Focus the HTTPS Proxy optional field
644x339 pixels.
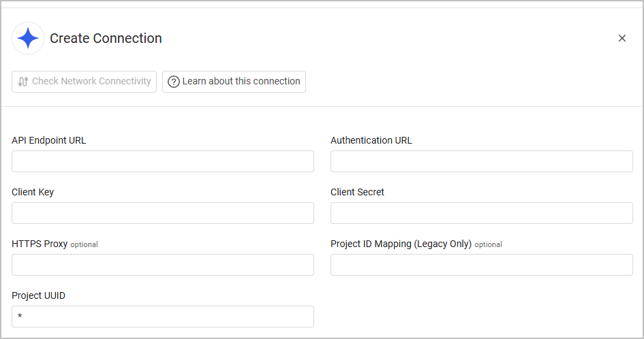point(162,265)
